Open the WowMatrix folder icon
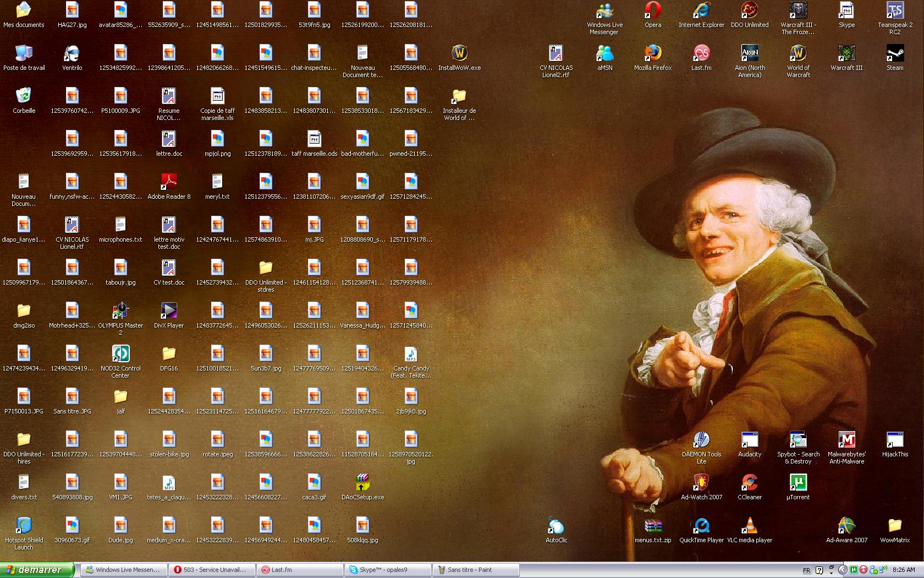The image size is (924, 578). [x=895, y=530]
